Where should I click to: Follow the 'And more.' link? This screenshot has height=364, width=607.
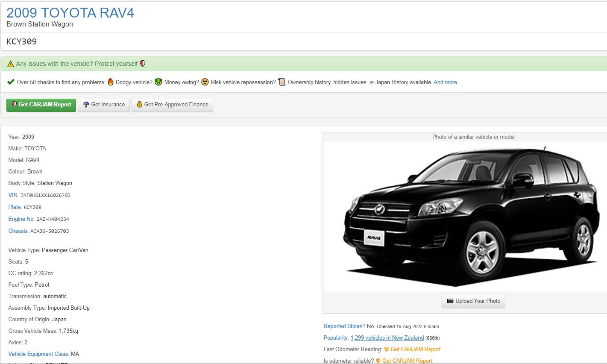point(446,82)
